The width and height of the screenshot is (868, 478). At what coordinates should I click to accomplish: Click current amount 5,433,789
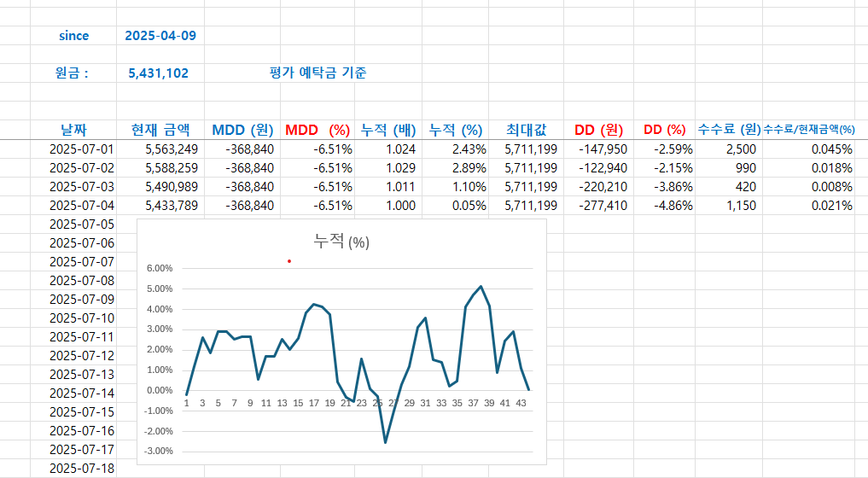click(x=160, y=206)
